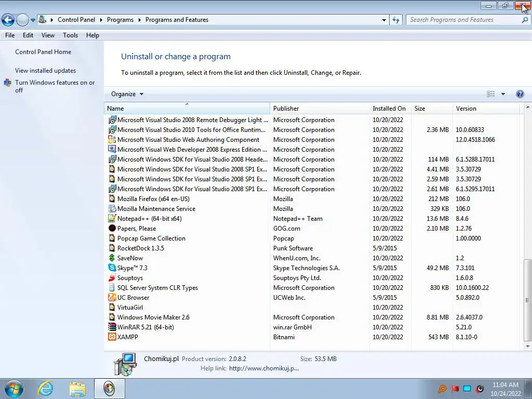Click the list scrollbar down arrow
This screenshot has width=532, height=399.
tap(528, 347)
